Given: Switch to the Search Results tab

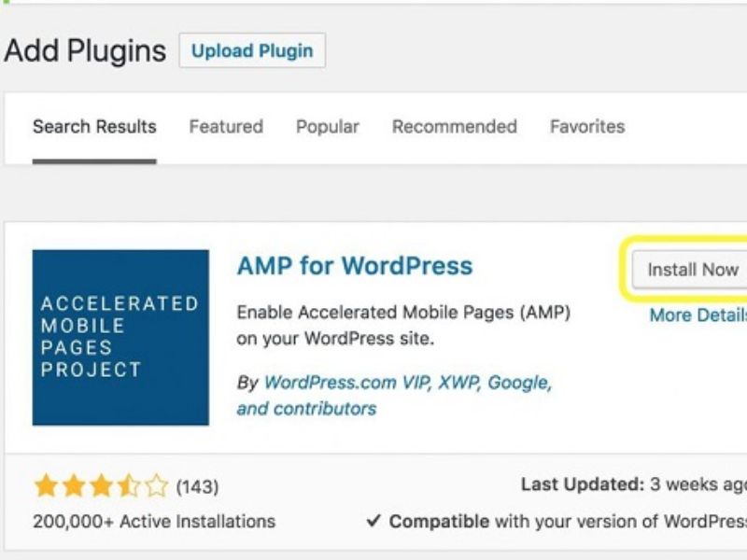Looking at the screenshot, I should pos(94,127).
